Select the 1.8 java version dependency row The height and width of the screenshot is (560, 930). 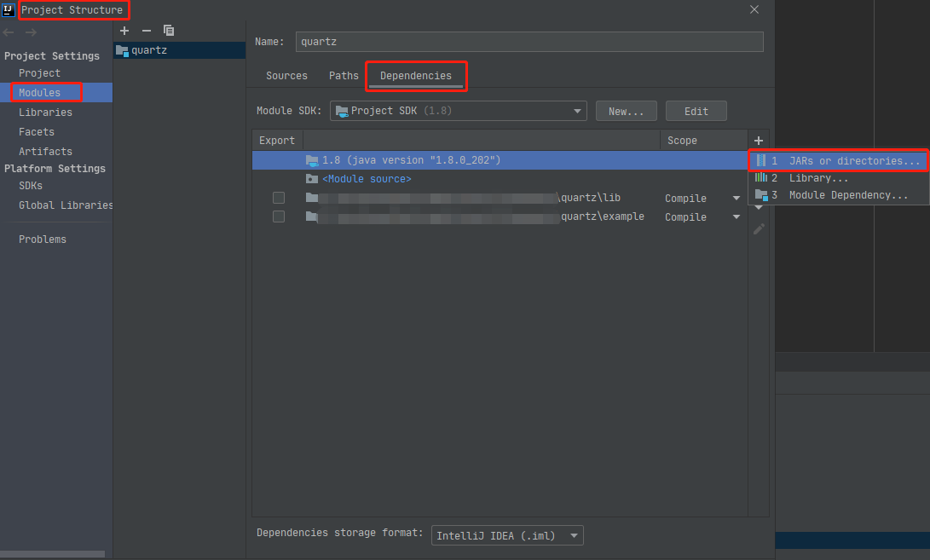point(500,160)
